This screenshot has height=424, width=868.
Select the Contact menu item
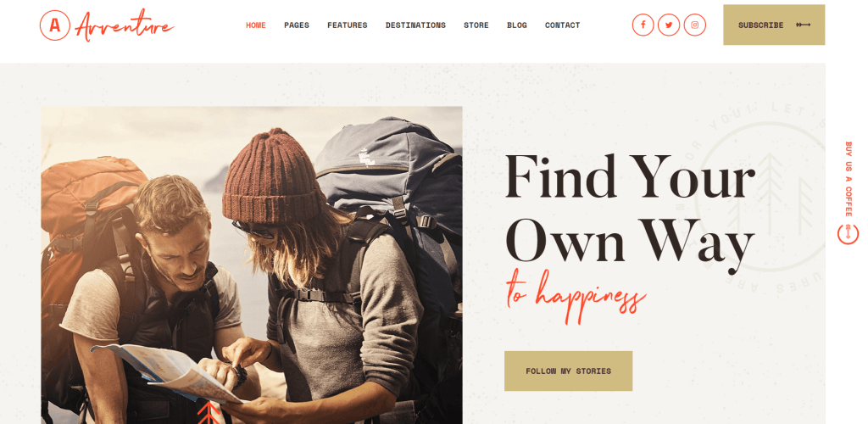(563, 25)
